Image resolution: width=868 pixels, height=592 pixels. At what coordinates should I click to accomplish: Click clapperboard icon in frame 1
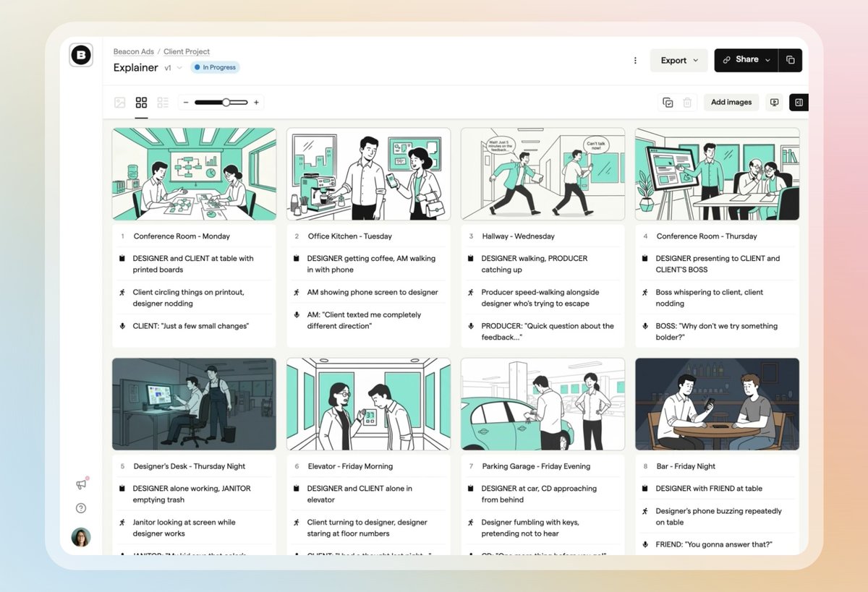pos(122,259)
